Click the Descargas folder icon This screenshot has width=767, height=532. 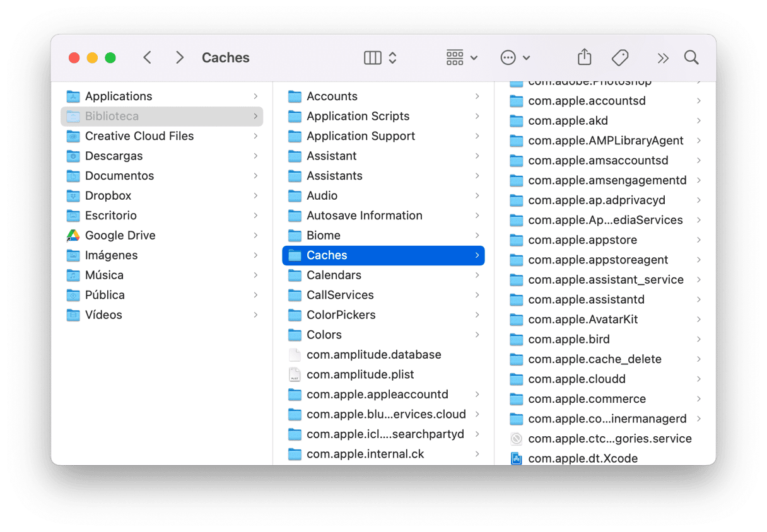tap(74, 156)
